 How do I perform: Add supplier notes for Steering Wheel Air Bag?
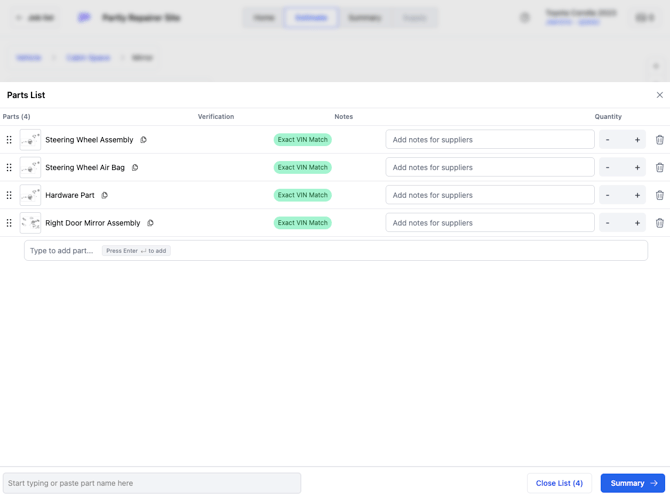[490, 168]
